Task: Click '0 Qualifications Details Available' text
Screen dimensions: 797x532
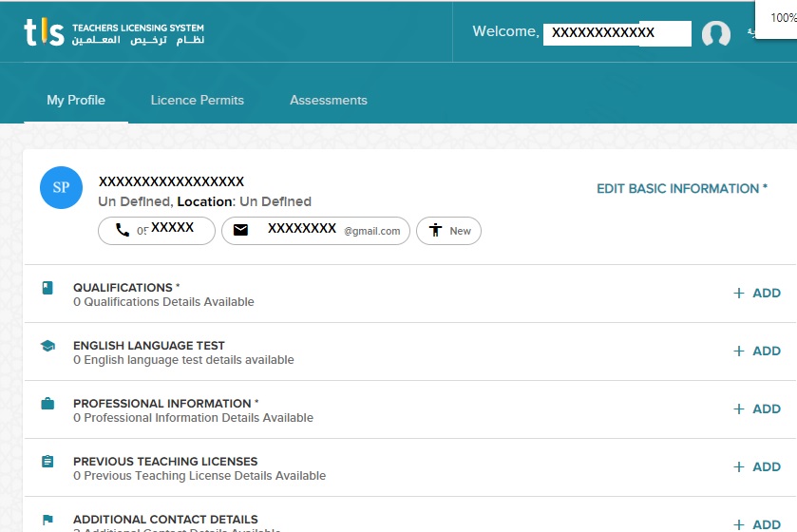Action: pyautogui.click(x=163, y=302)
